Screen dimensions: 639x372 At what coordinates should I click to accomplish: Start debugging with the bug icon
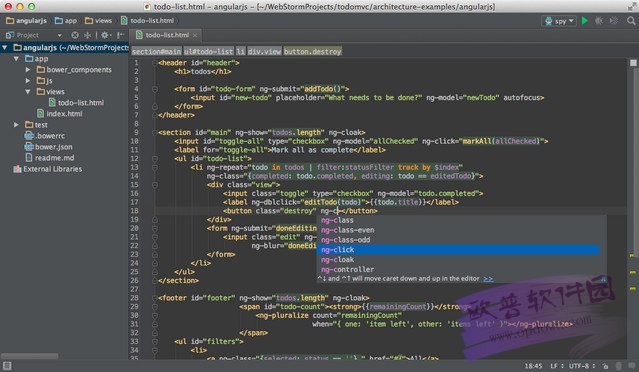click(599, 21)
